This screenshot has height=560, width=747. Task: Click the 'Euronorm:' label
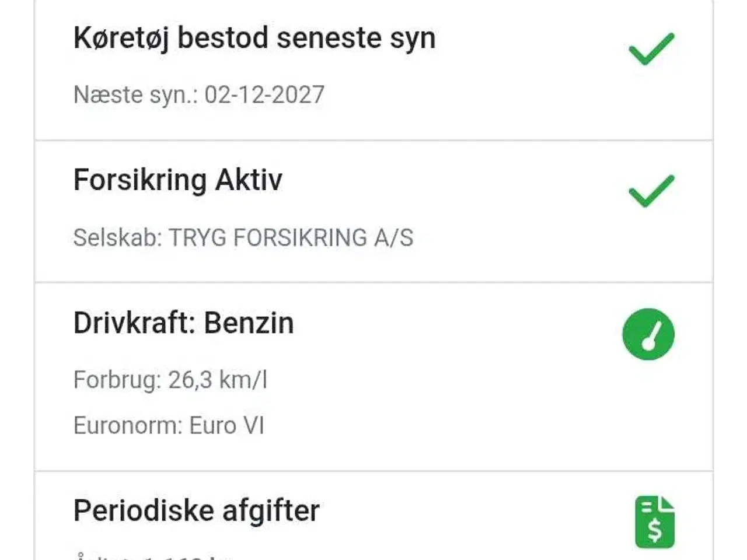point(128,426)
